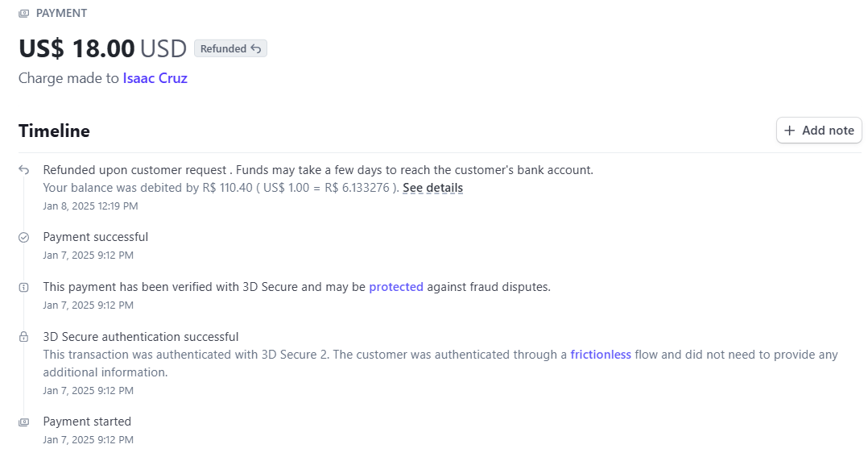Select the Payment successful timeline entry
The width and height of the screenshot is (868, 457).
pos(96,237)
